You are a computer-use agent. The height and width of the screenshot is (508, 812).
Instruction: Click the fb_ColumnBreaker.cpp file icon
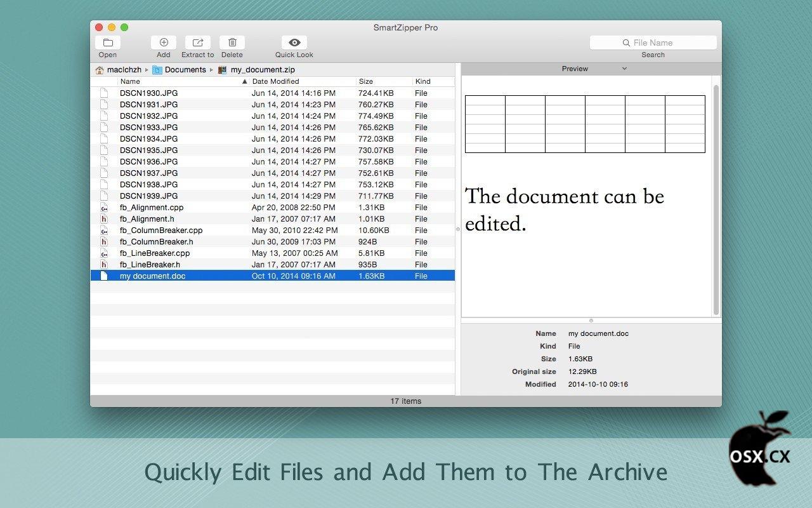104,231
